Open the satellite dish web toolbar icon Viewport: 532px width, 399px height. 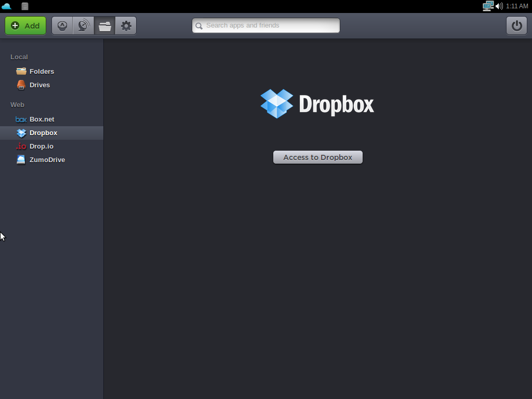coord(84,26)
